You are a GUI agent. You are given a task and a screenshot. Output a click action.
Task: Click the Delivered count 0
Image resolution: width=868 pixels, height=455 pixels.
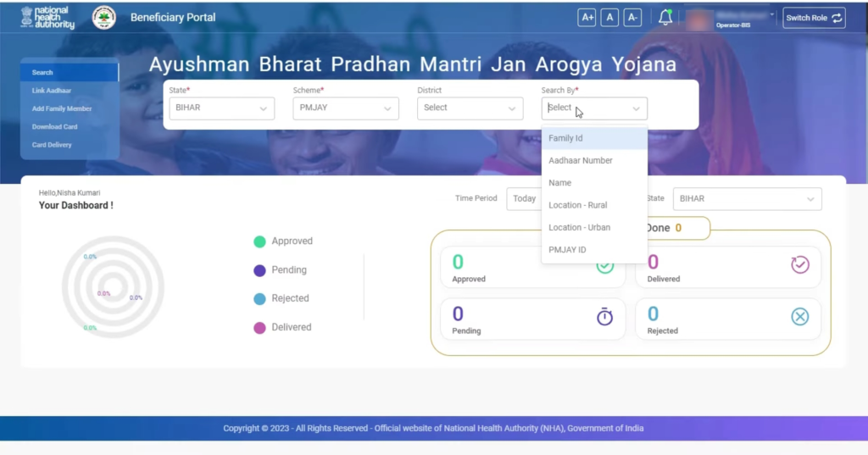pyautogui.click(x=654, y=262)
